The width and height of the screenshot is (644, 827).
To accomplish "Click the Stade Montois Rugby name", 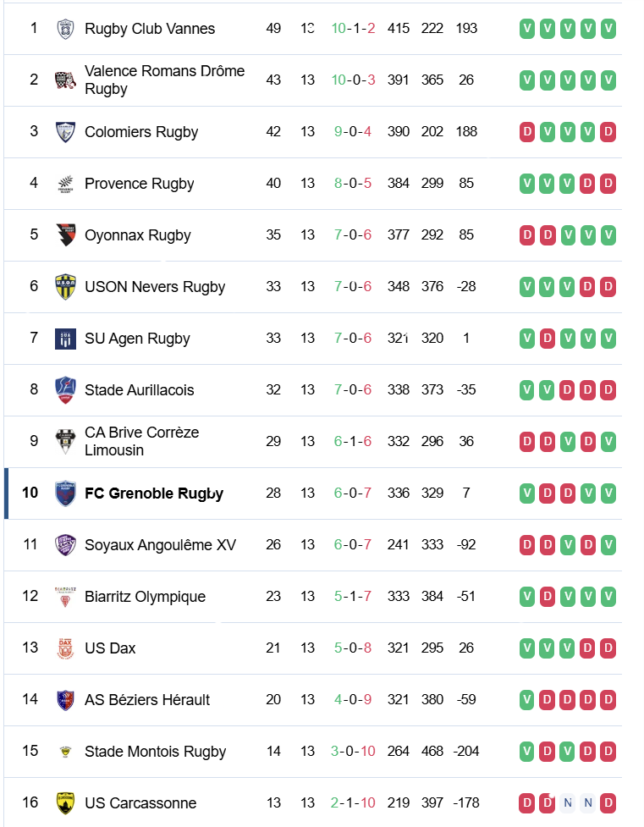I will point(155,752).
